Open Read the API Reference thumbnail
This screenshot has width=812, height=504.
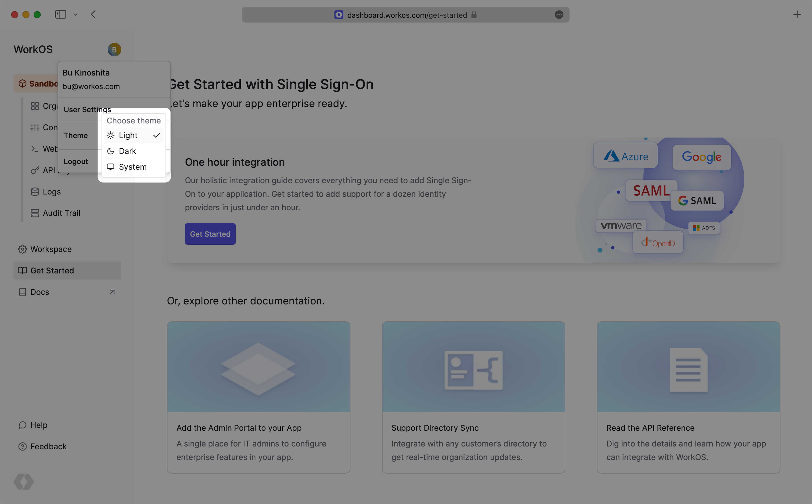pyautogui.click(x=688, y=367)
